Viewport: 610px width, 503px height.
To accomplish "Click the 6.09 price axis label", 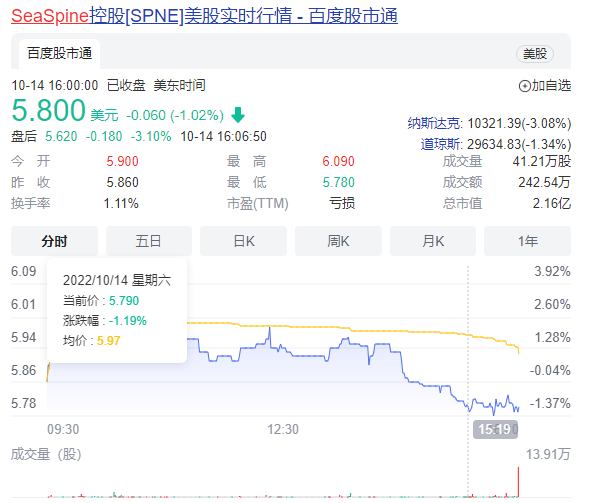I will 24,271.
